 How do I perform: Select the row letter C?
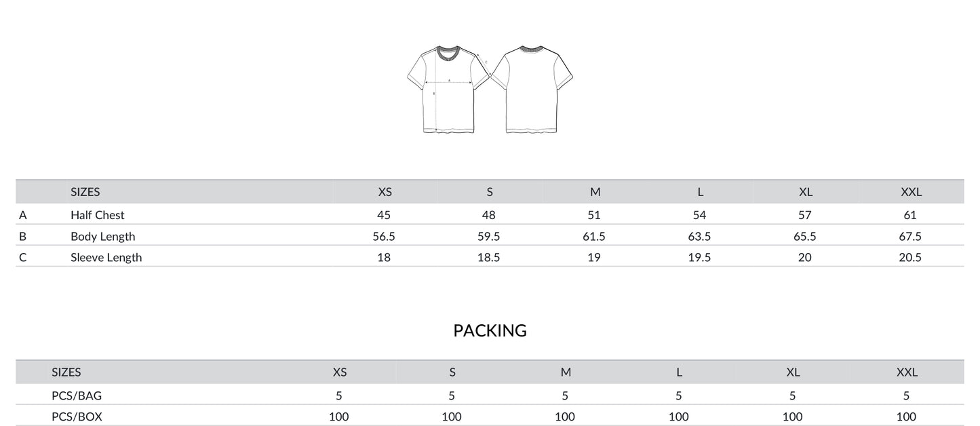pyautogui.click(x=23, y=258)
